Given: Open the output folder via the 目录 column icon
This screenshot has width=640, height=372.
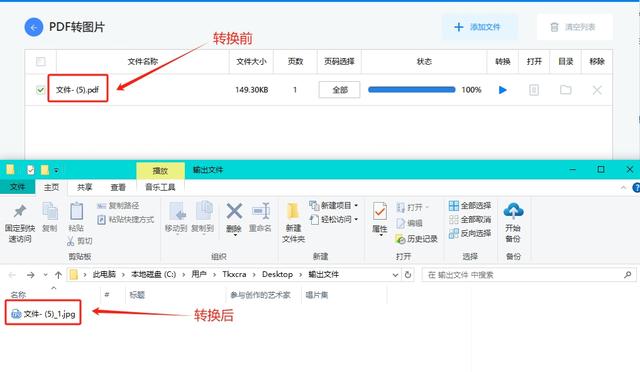Looking at the screenshot, I should click(565, 90).
